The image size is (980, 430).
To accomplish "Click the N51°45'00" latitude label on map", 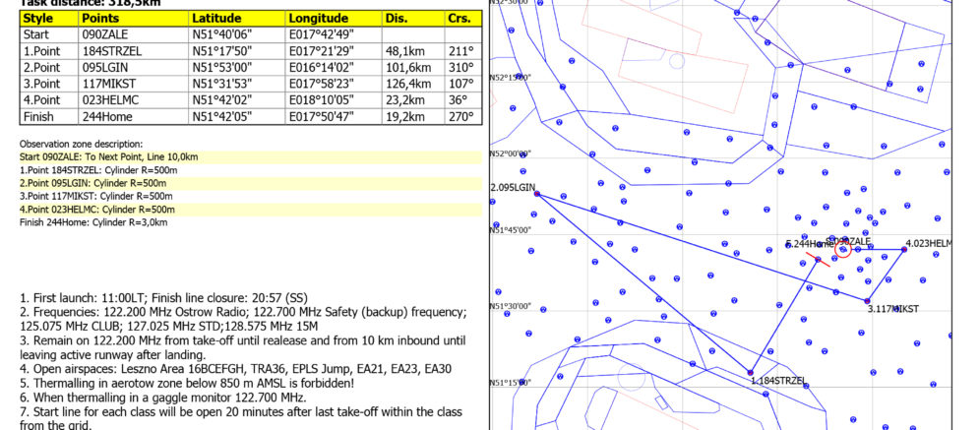I will [x=510, y=230].
